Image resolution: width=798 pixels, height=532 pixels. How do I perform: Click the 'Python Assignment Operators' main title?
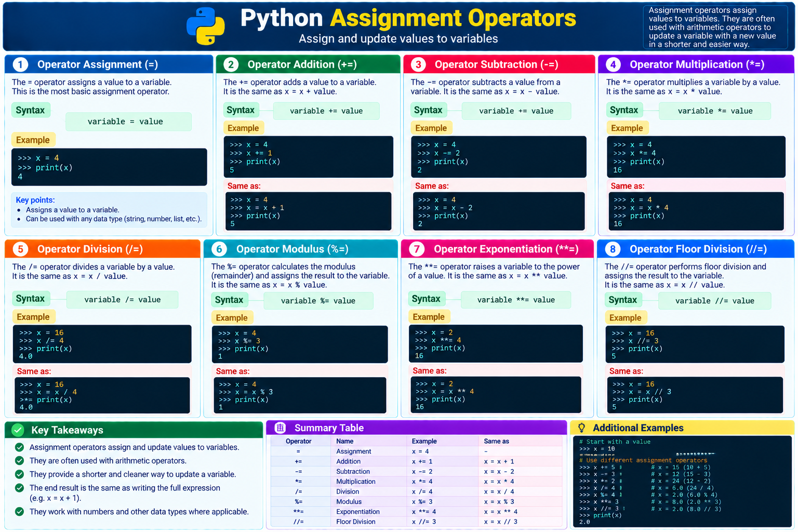408,18
